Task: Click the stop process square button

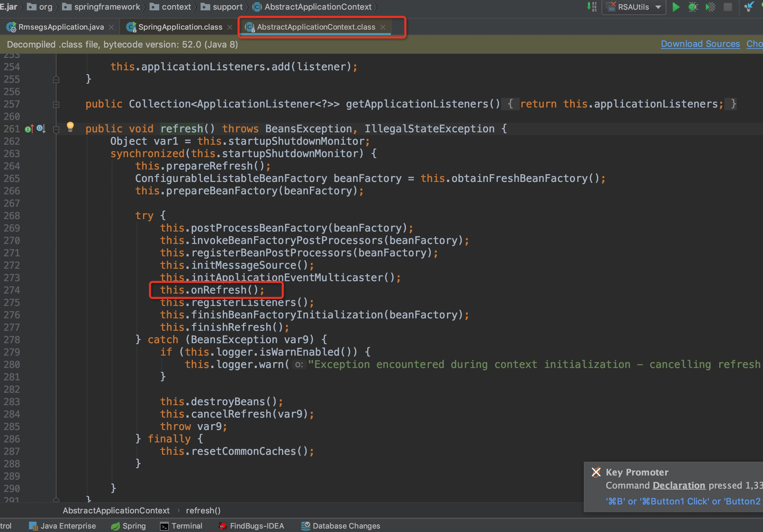Action: 728,7
